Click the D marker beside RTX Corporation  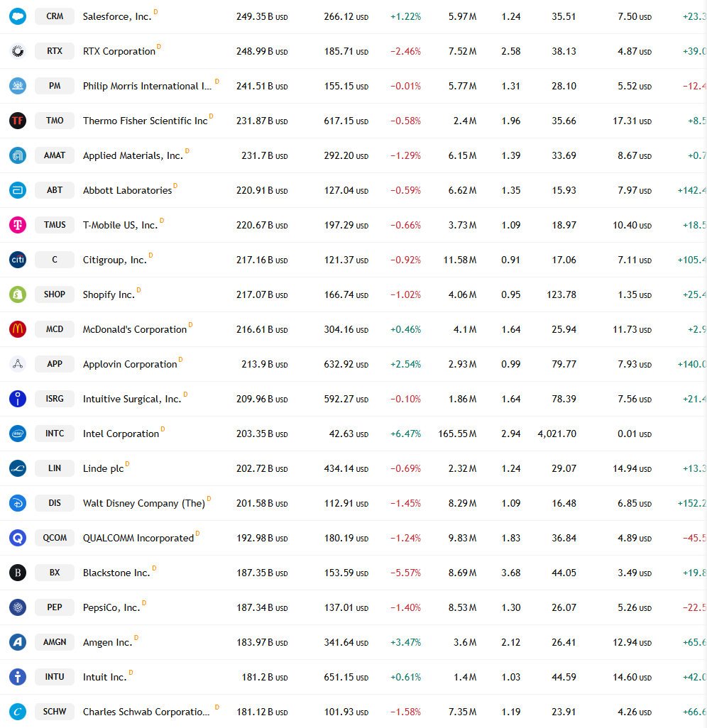(159, 46)
